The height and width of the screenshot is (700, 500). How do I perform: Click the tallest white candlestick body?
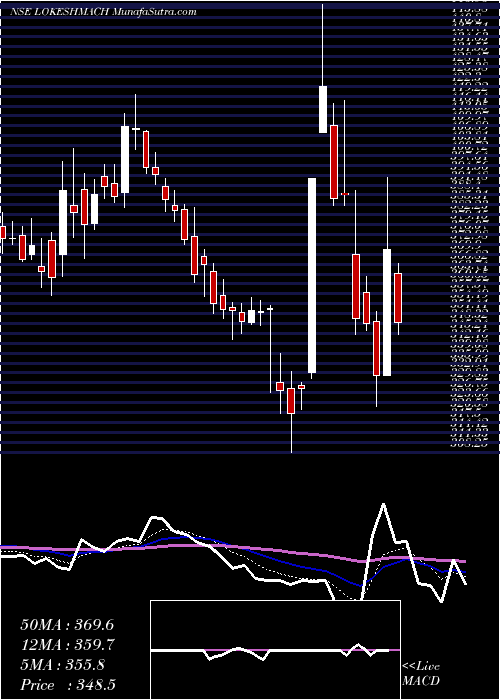click(x=312, y=275)
